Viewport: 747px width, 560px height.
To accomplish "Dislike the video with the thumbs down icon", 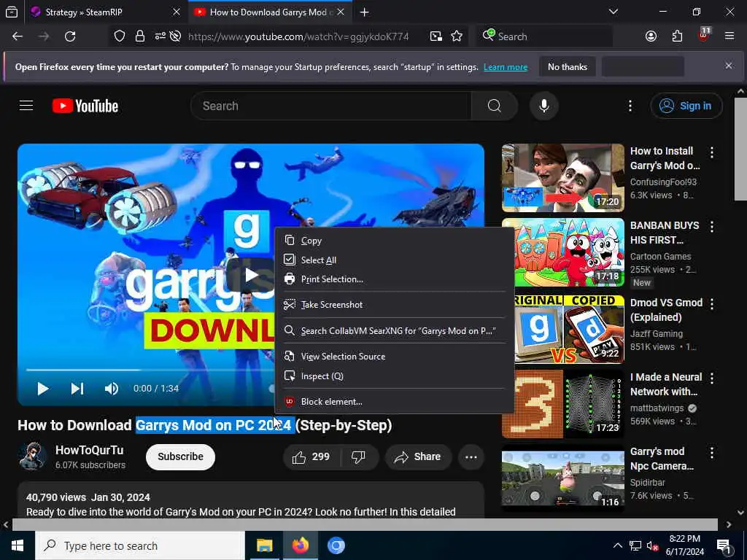I will pyautogui.click(x=358, y=457).
